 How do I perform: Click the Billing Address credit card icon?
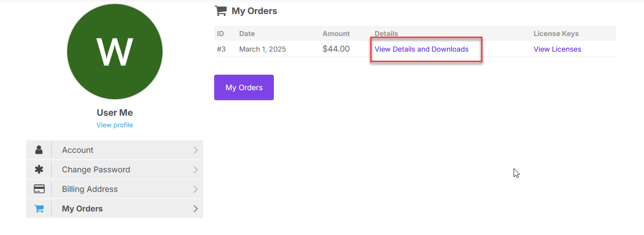click(39, 189)
